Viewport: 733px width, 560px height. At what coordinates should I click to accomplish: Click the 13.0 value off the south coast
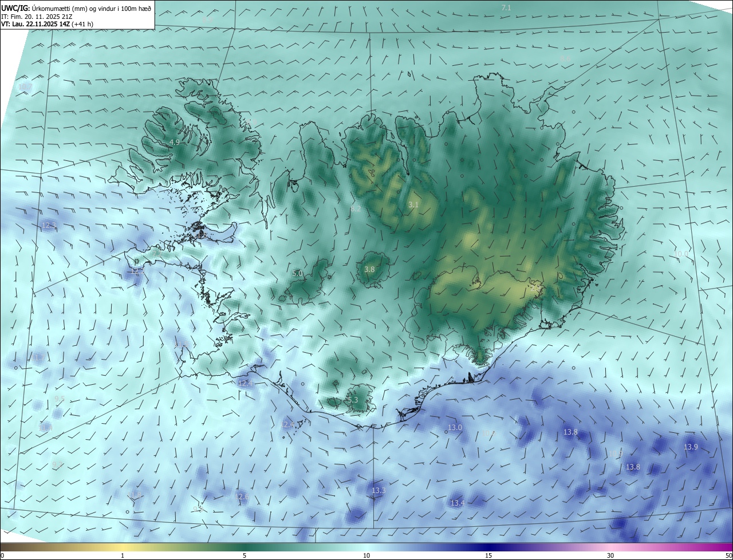(455, 427)
